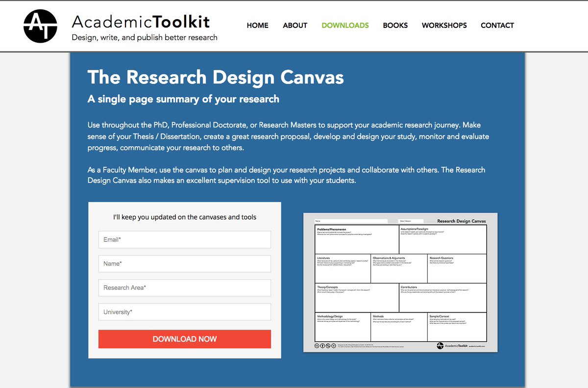
Task: Focus the Email input field
Action: [x=185, y=240]
